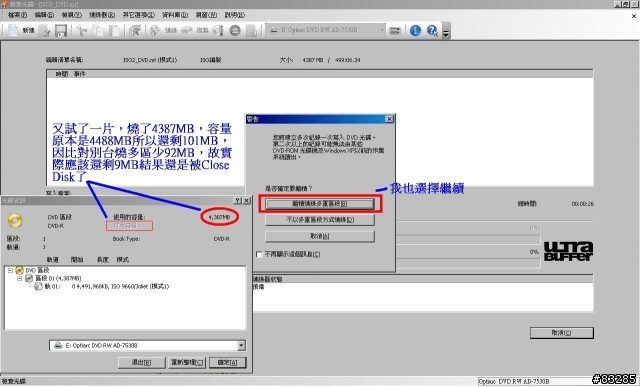Click the blue Info icon

coord(415,31)
